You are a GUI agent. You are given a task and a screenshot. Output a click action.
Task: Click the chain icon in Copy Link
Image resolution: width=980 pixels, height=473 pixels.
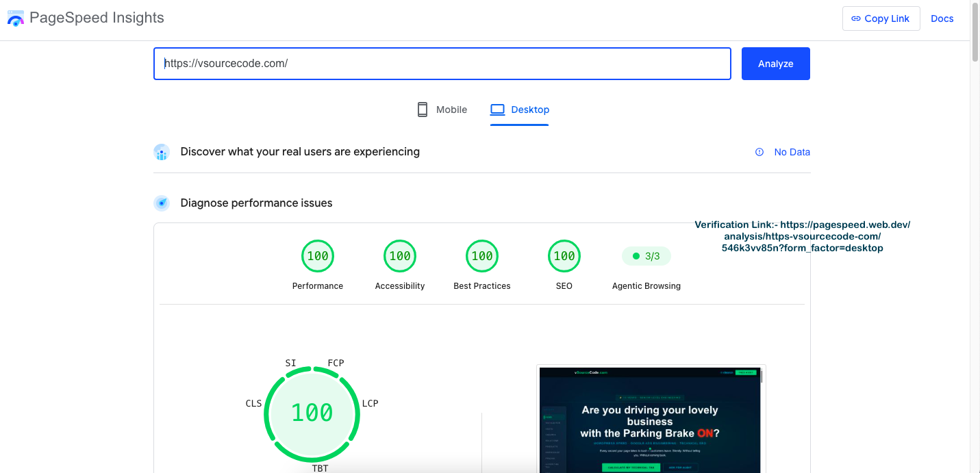856,18
